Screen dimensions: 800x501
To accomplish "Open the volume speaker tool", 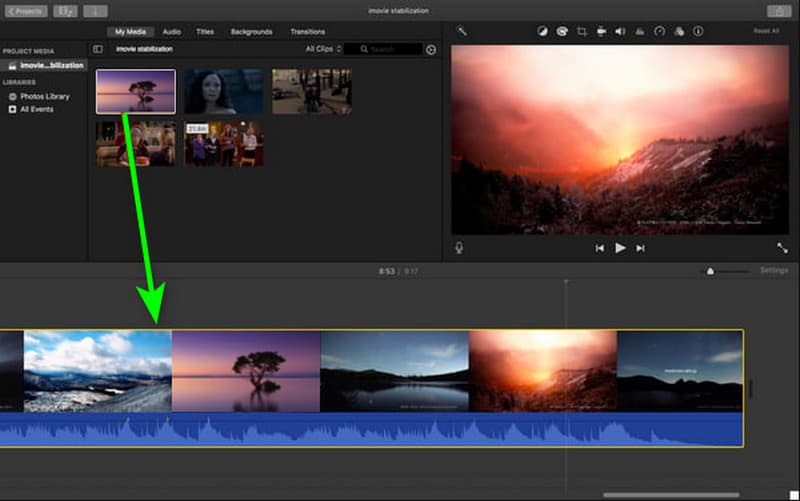I will [620, 32].
